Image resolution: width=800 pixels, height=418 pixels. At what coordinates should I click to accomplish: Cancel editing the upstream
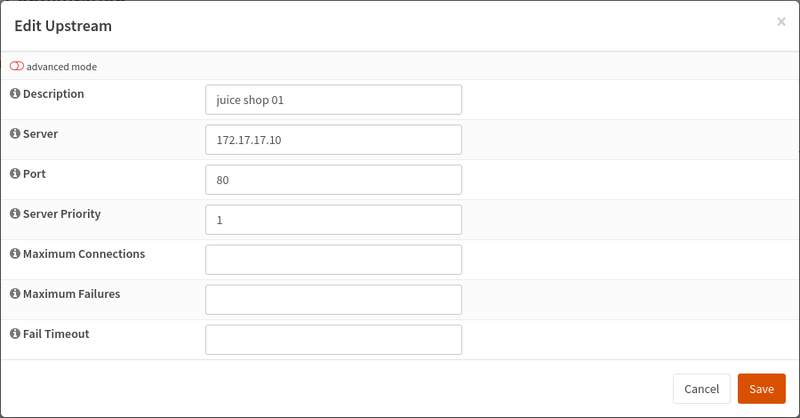pyautogui.click(x=702, y=389)
